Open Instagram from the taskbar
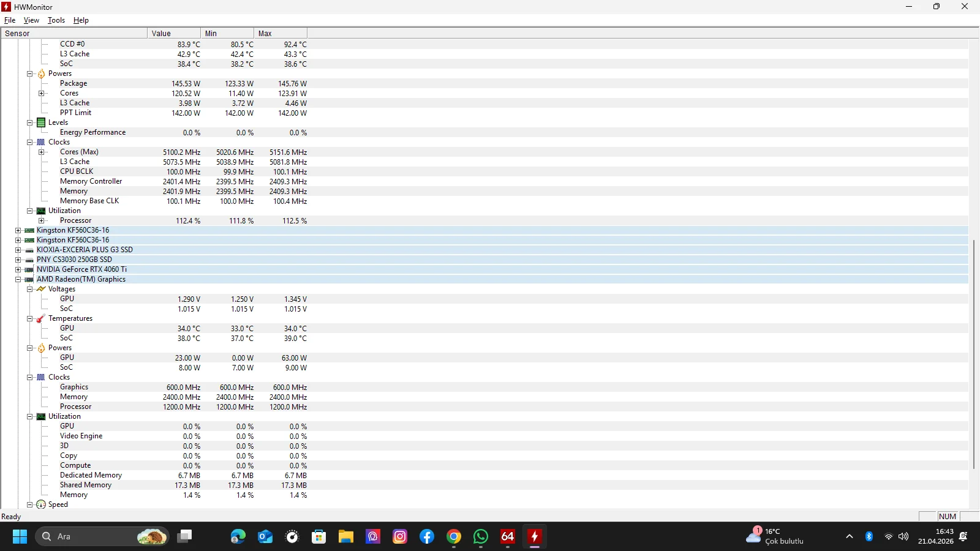Screen dimensions: 980x551 click(400, 536)
